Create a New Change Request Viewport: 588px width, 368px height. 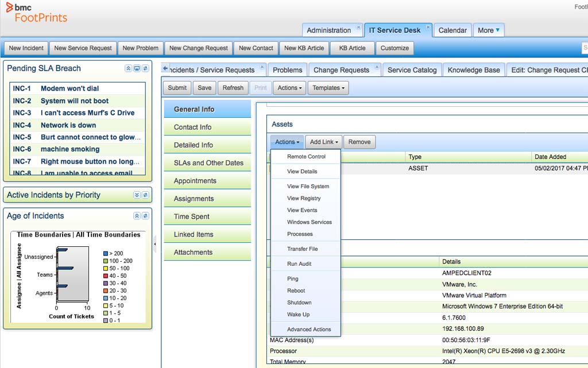point(198,48)
